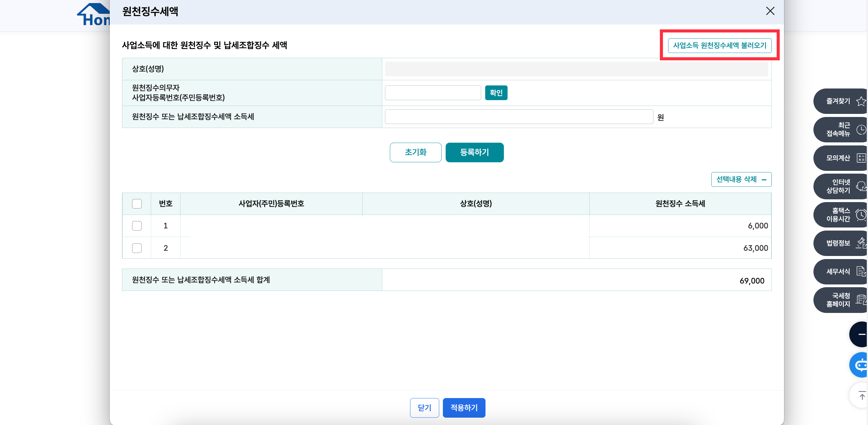Click the 번호 column header

(166, 204)
